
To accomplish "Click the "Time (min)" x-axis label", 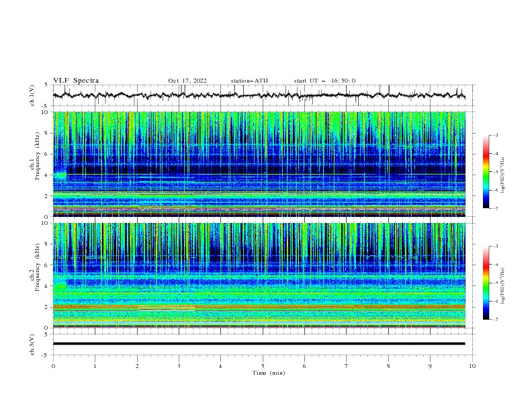I will click(269, 373).
